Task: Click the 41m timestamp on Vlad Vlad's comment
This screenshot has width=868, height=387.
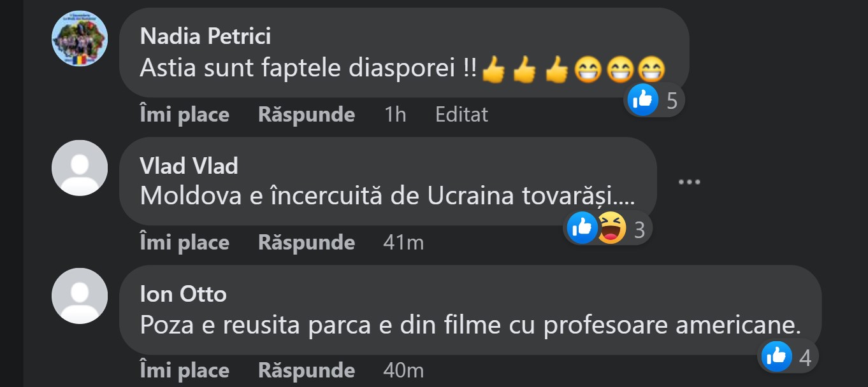Action: click(x=403, y=243)
